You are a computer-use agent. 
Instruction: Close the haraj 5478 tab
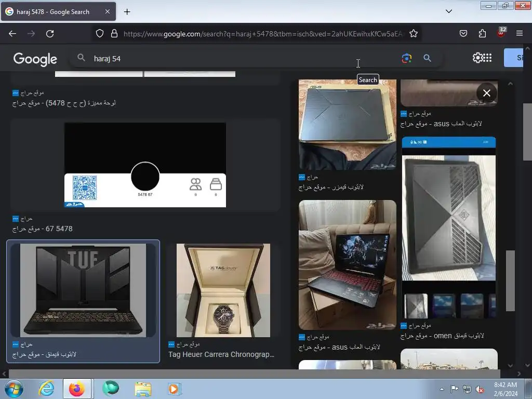(107, 11)
